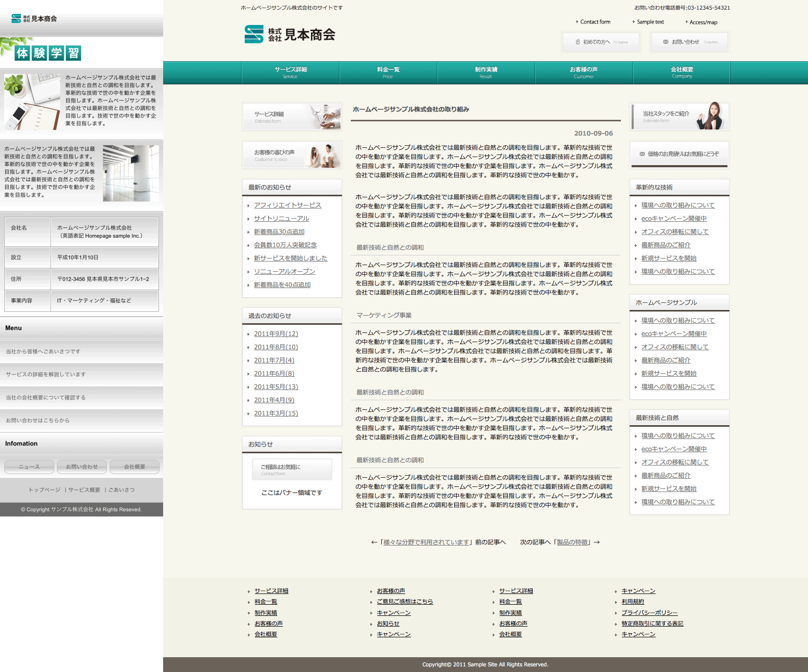
Task: Select サービス詳細 in the green navigation bar
Action: pyautogui.click(x=291, y=72)
